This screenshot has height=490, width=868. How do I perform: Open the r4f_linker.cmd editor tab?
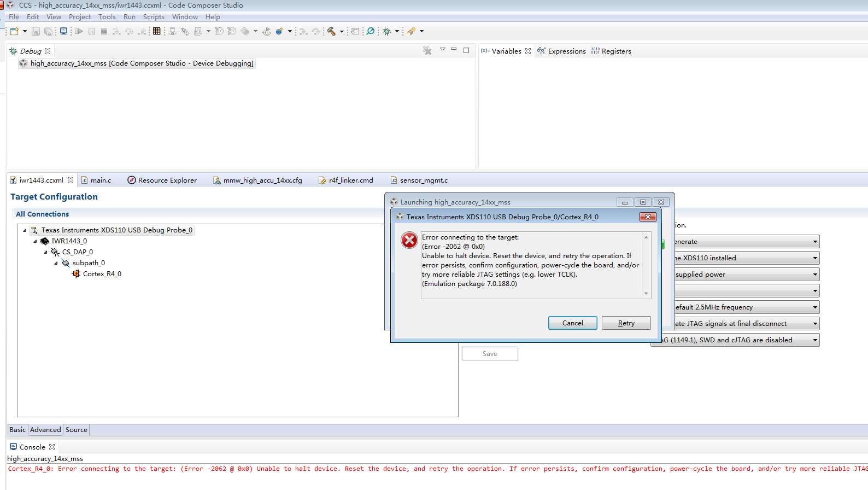click(346, 180)
